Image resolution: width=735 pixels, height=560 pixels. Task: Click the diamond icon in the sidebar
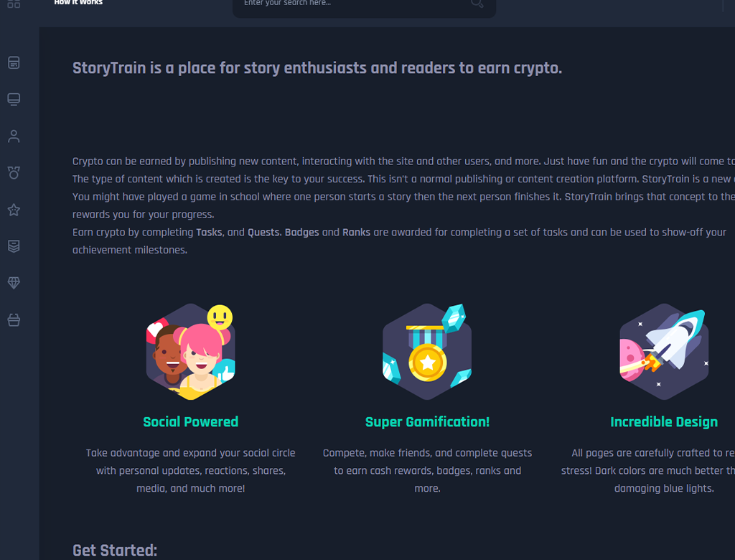pos(14,284)
